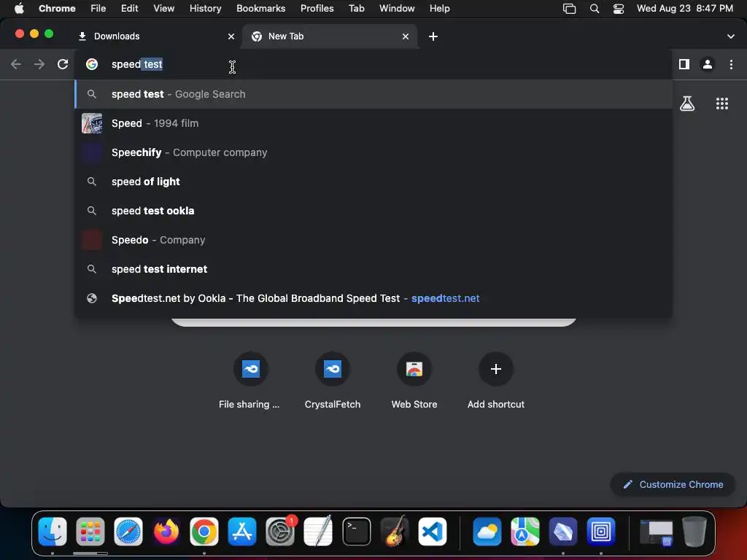Screen dimensions: 747x560
Task: Click the Speed film poster thumbnail
Action: (92, 123)
